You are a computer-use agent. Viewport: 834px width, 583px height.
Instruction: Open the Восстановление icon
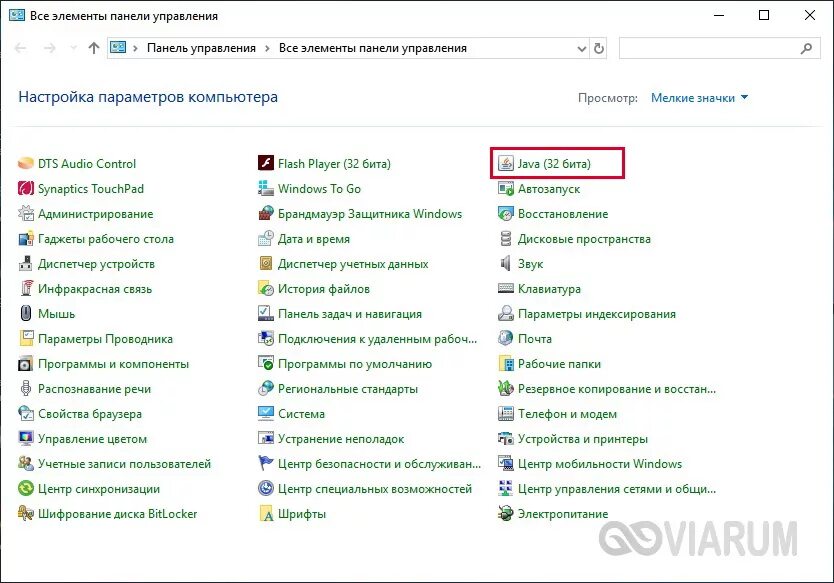point(505,213)
